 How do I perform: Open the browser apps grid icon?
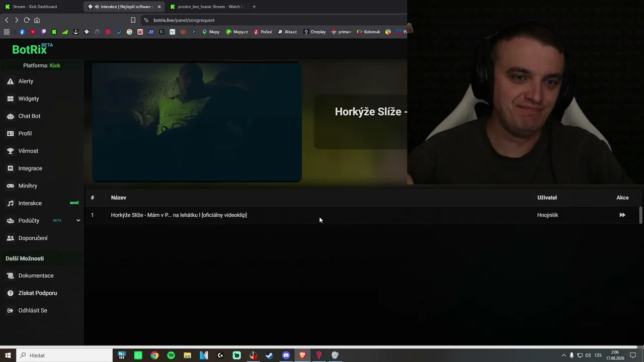tap(7, 32)
